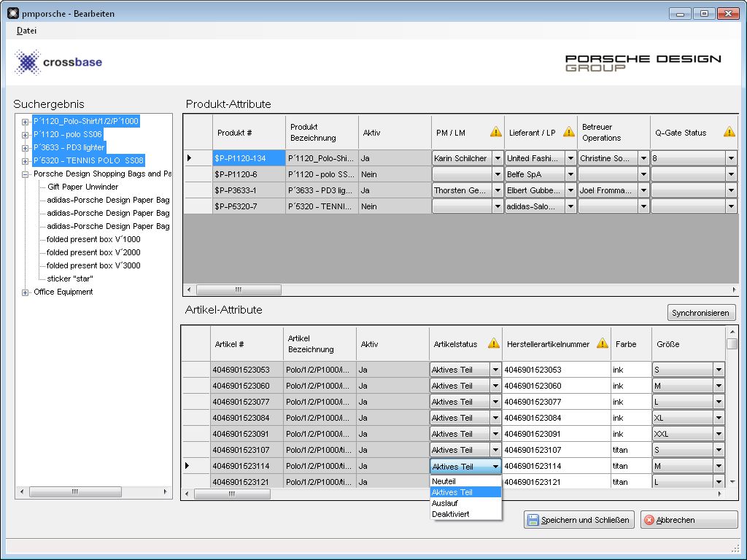747x560 pixels.
Task: Click row selector of product $P-P1120-134
Action: click(x=198, y=158)
